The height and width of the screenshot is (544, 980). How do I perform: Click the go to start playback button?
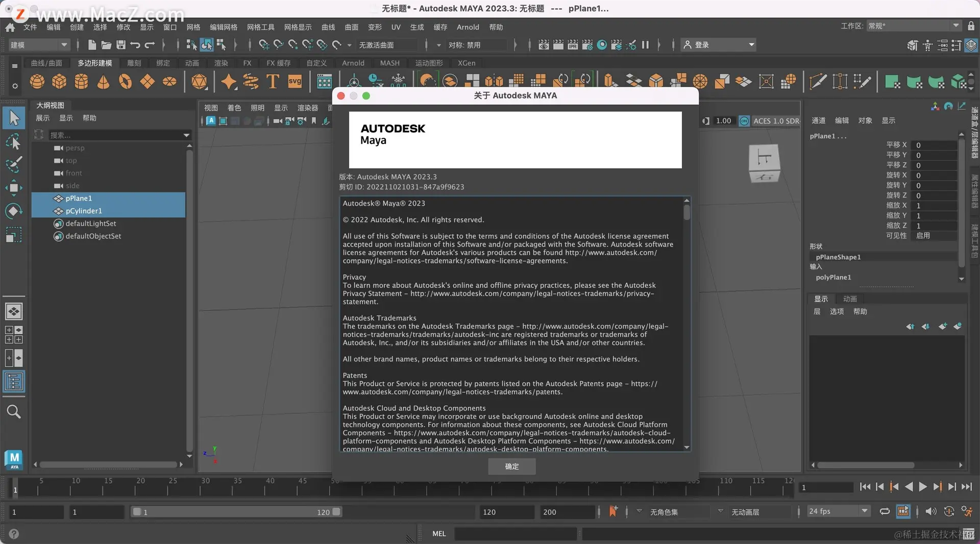click(865, 487)
